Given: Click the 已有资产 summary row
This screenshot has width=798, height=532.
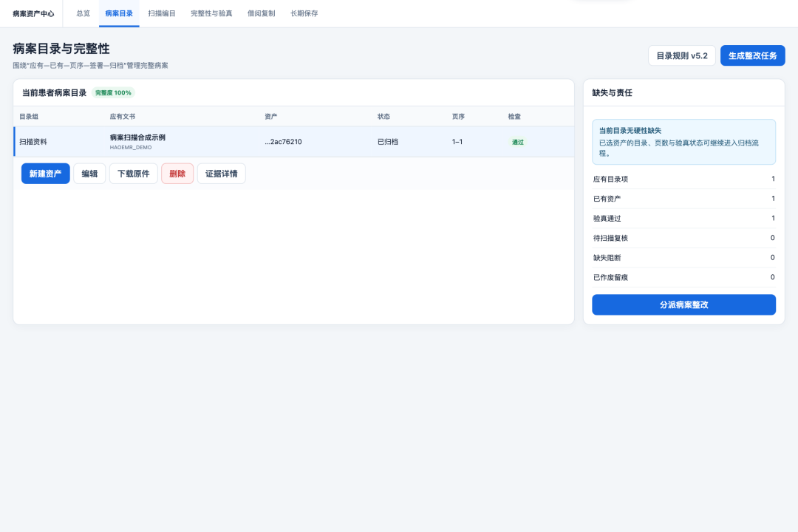Looking at the screenshot, I should point(683,199).
